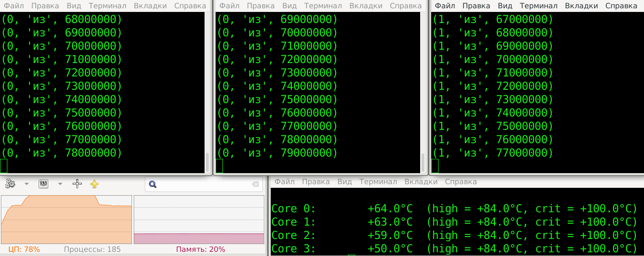Open Файл menu in the bottom terminal

(285, 182)
